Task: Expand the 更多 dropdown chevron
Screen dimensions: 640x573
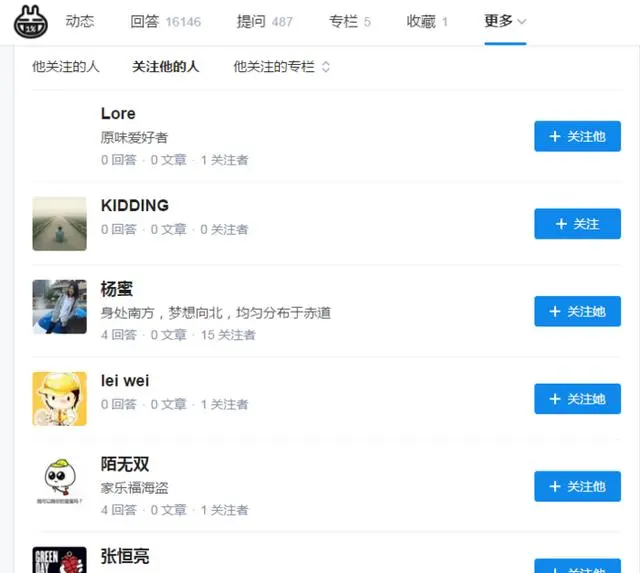Action: click(522, 21)
